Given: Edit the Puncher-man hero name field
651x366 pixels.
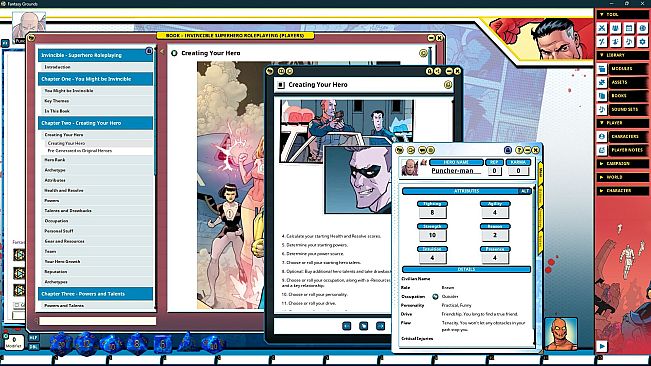Looking at the screenshot, I should (x=456, y=171).
